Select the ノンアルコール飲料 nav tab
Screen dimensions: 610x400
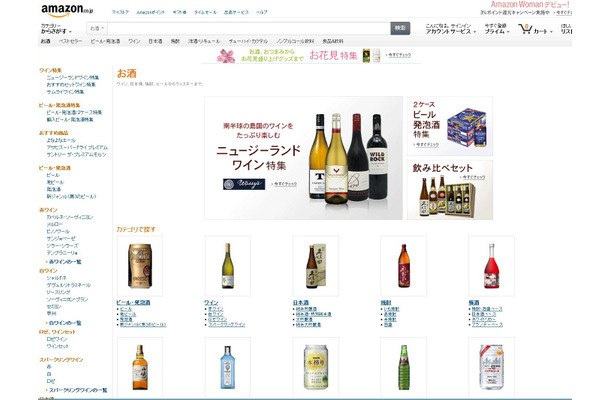[295, 41]
